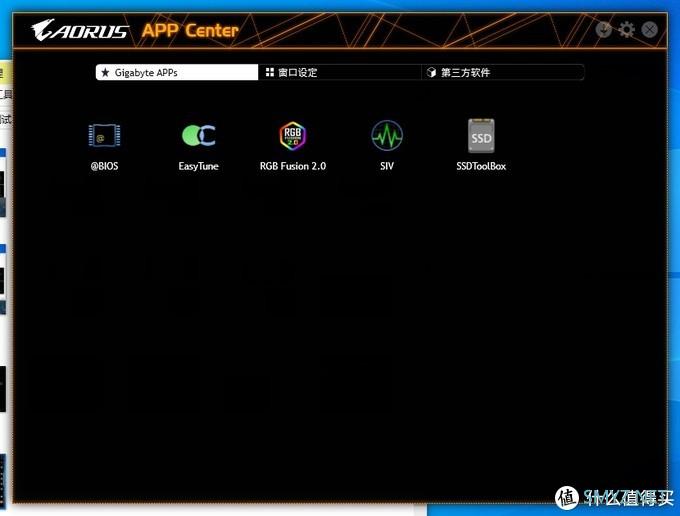Switch to the Gigabyte APPs tab

pos(177,72)
